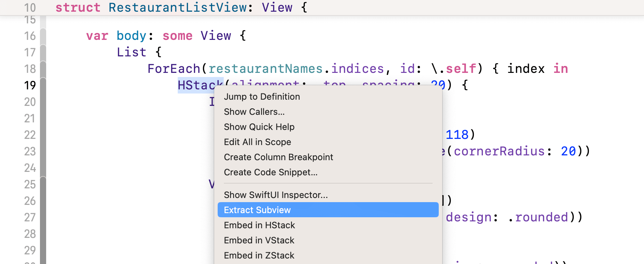Screen dimensions: 644x264
Task: Choose Embed in VStack
Action: click(259, 240)
